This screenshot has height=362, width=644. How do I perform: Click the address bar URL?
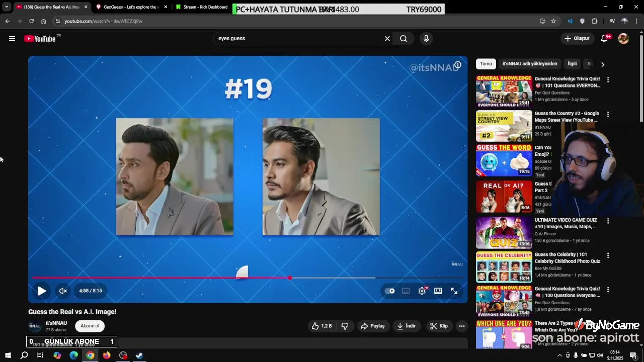(103, 21)
